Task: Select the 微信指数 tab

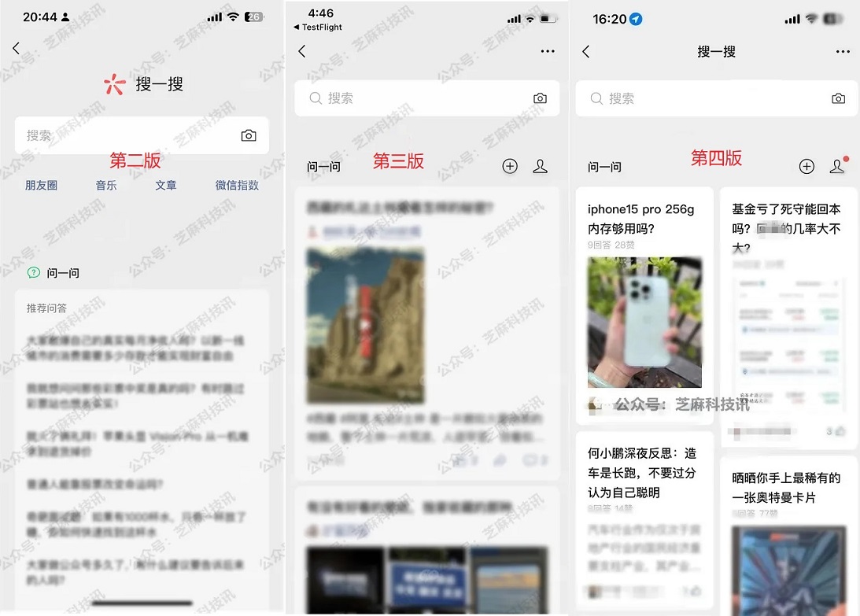Action: tap(237, 185)
